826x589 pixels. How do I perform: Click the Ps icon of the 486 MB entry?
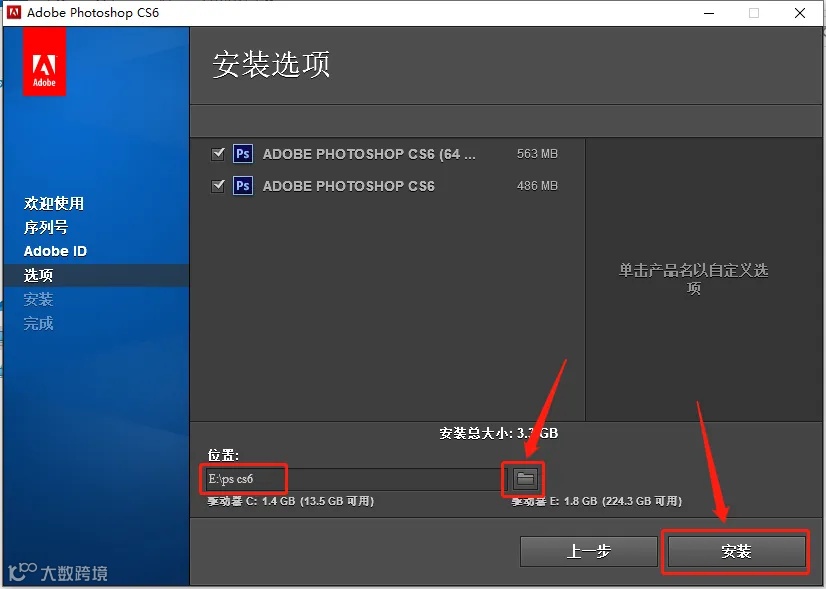click(243, 185)
